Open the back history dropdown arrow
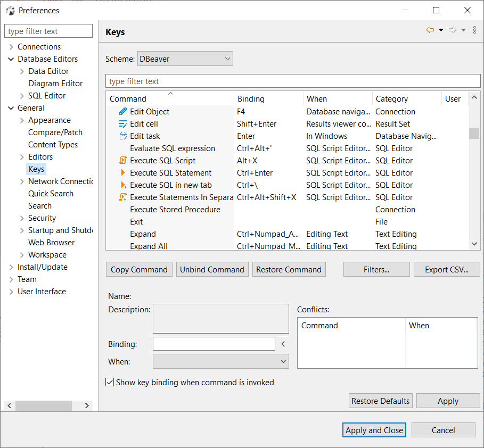Viewport: 484px width, 448px height. [441, 30]
